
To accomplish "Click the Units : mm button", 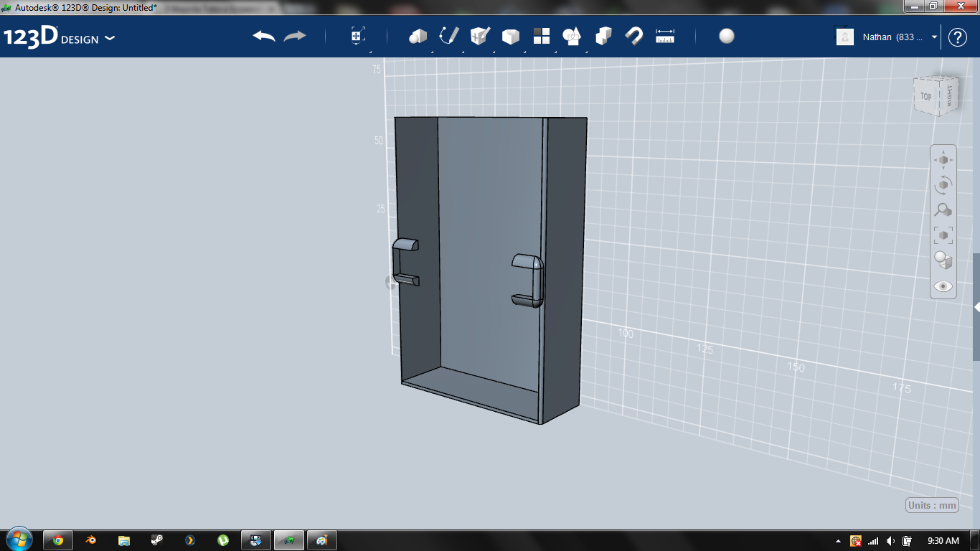I will tap(932, 505).
